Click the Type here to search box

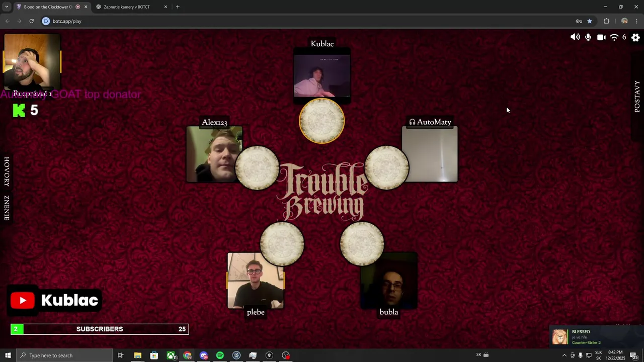[x=64, y=355]
